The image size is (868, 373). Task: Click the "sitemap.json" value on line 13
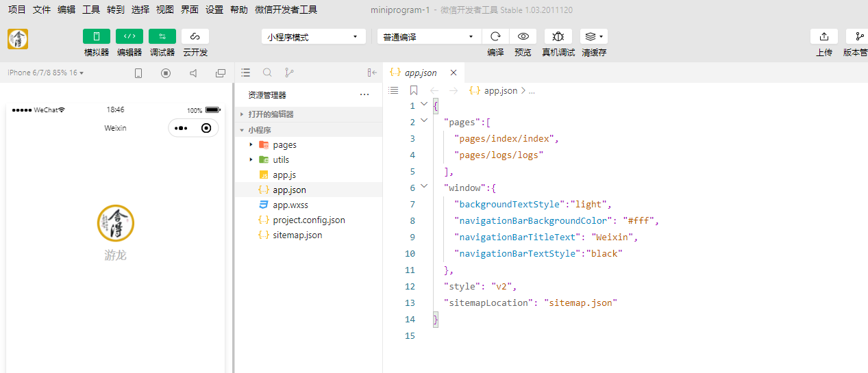tap(581, 303)
